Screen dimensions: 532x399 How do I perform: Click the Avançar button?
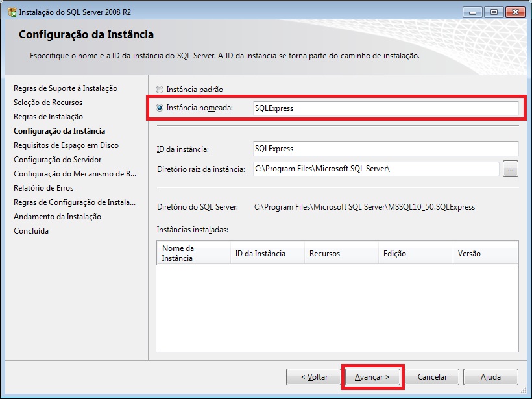372,377
